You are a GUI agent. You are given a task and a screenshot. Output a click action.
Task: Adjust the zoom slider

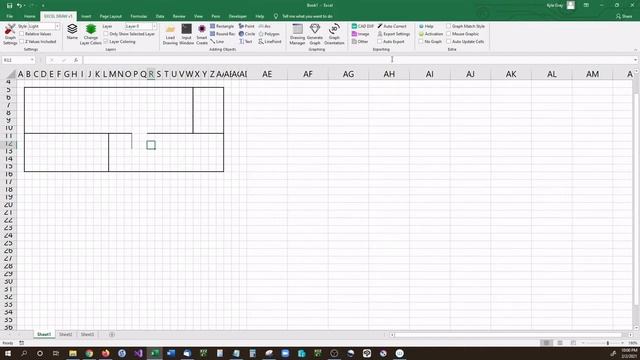[x=608, y=343]
